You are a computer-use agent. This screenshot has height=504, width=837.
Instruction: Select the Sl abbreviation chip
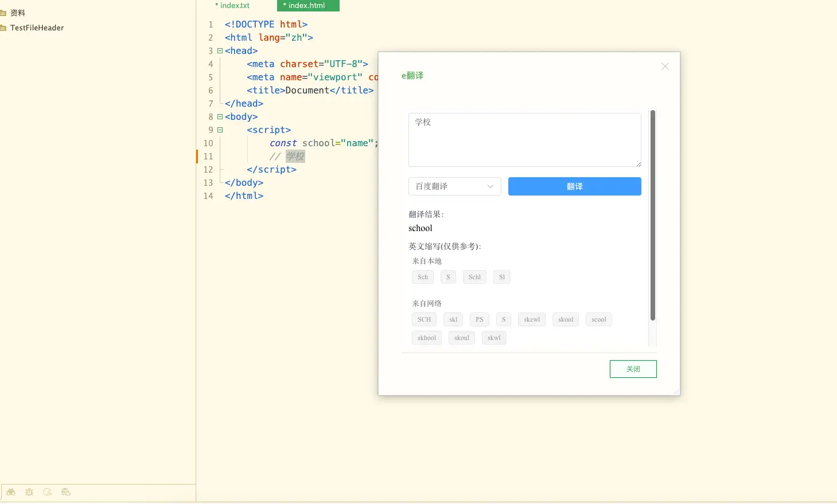(502, 277)
